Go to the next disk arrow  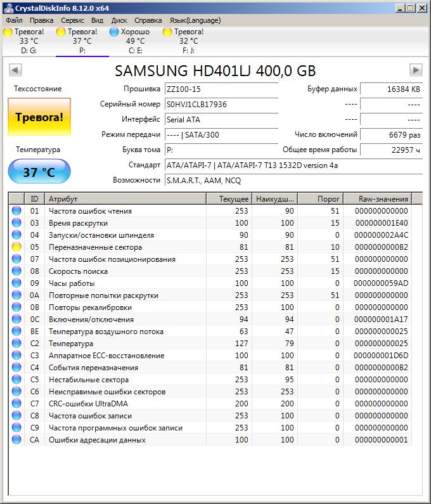point(416,70)
